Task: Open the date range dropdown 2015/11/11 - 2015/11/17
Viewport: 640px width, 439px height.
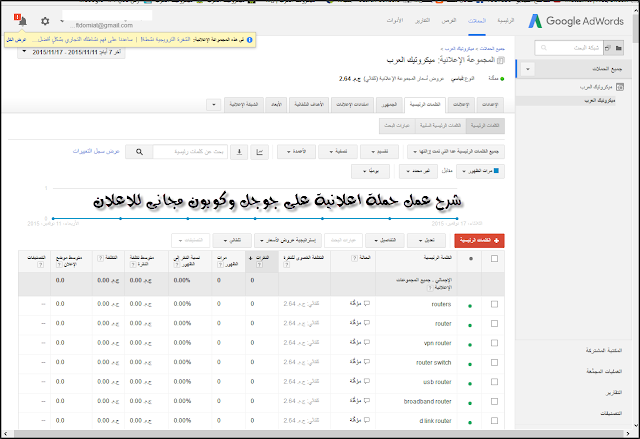Action: [71, 52]
